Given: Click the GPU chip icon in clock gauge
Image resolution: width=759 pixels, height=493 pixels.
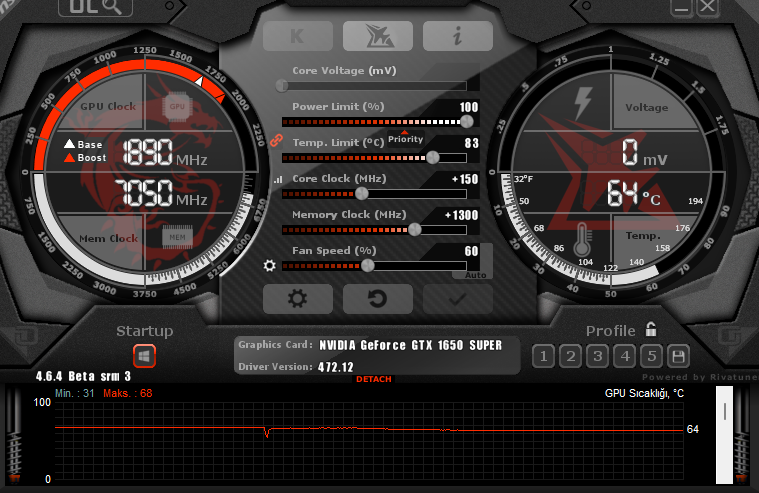Looking at the screenshot, I should pos(177,106).
